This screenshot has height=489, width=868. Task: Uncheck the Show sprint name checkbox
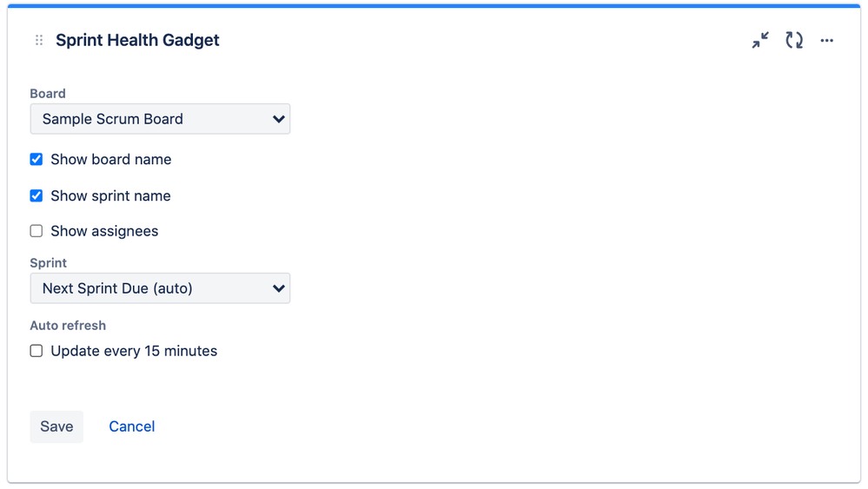pos(36,195)
